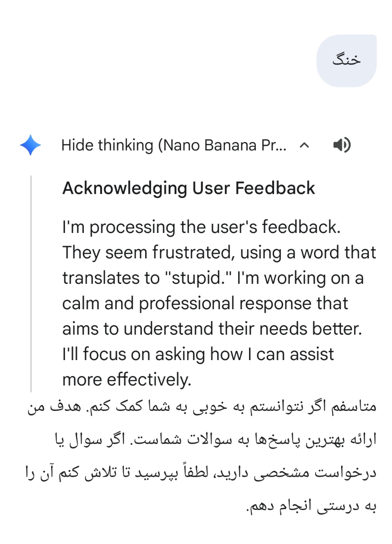
Task: Click the text "more effectively."
Action: click(x=127, y=380)
